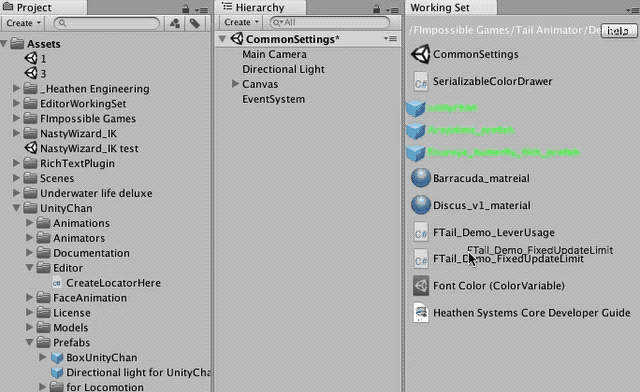Toggle the Project panel lock icon

(186, 9)
